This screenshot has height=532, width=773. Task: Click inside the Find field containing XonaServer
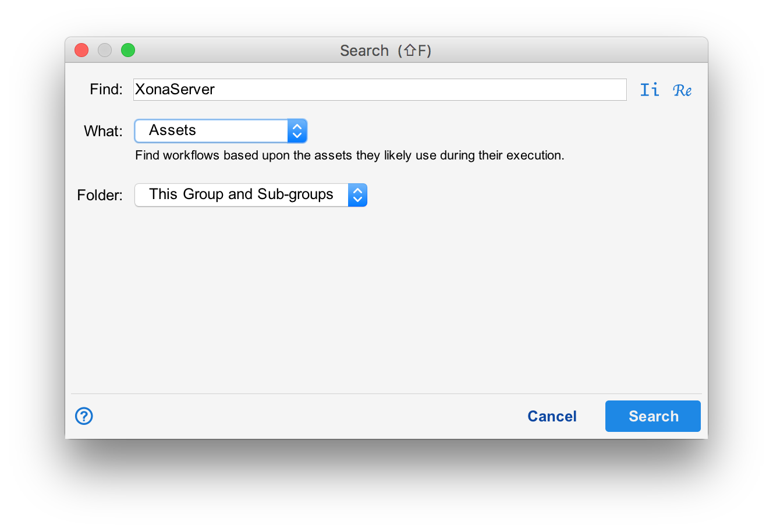(378, 90)
